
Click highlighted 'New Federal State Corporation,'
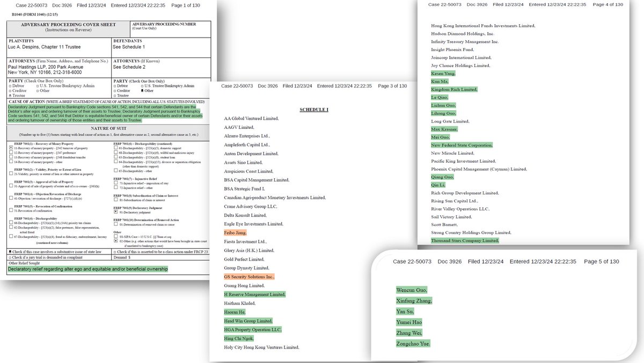(x=462, y=145)
